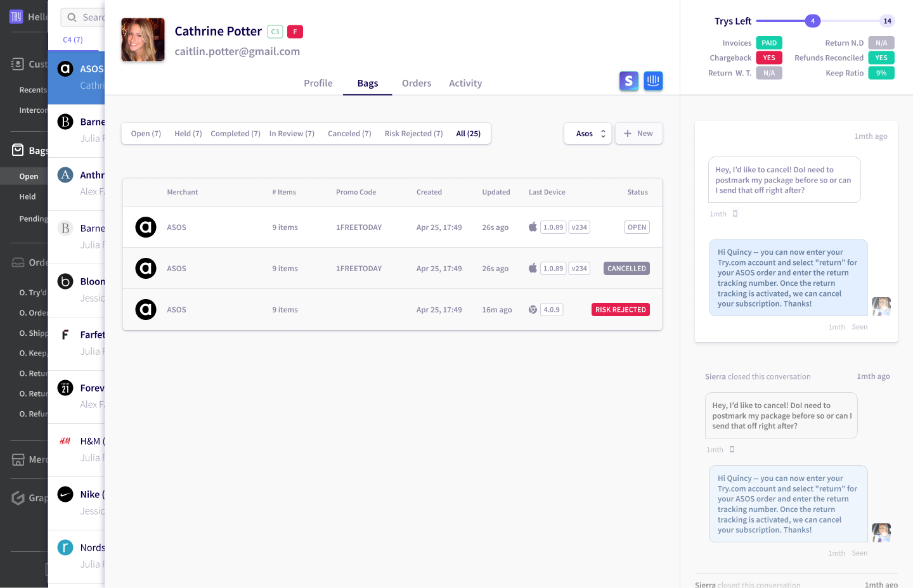The height and width of the screenshot is (588, 913).
Task: Click the Apple device icon in CANCELLED row
Action: click(533, 268)
